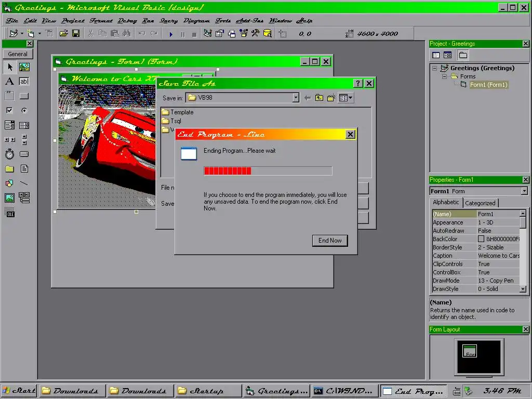Open the File menu
This screenshot has width=532, height=399.
(x=12, y=21)
